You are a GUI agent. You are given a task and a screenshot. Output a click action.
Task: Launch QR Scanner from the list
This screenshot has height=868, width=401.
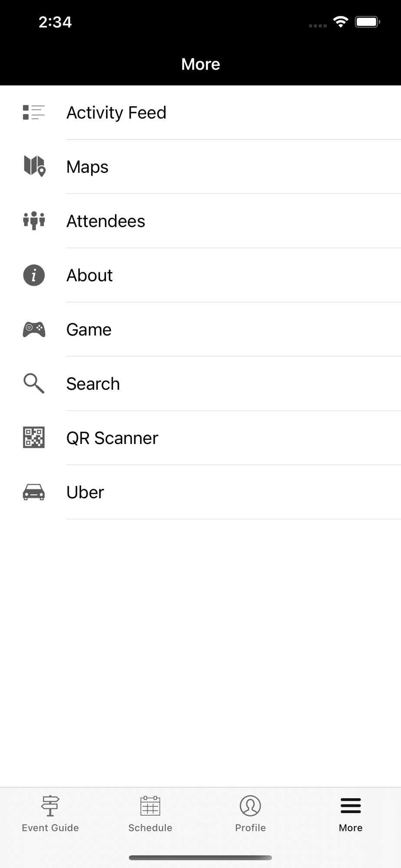(200, 438)
